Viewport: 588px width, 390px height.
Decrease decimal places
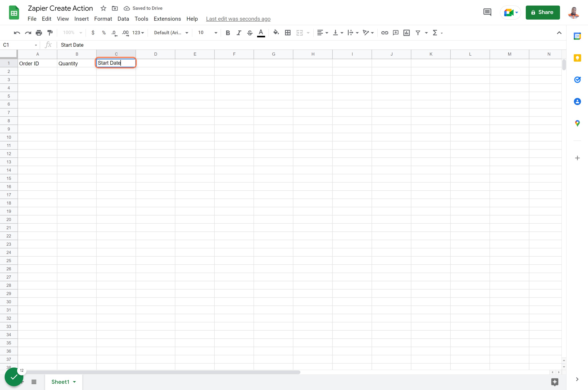[114, 33]
